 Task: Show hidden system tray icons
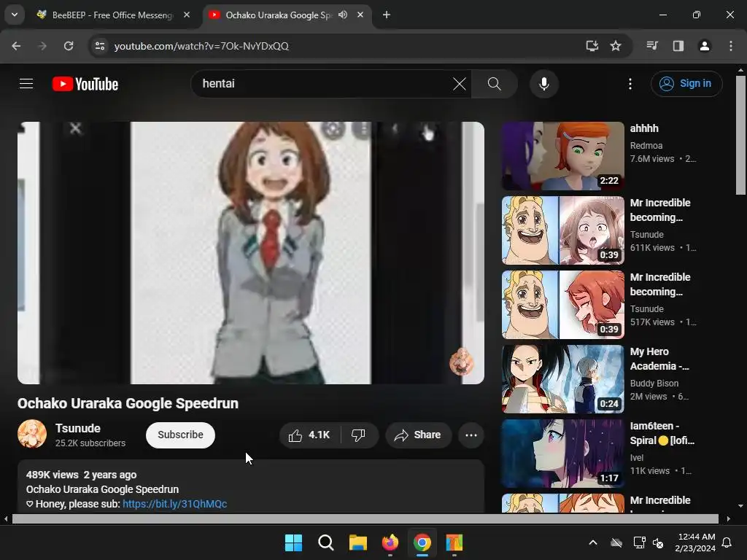pyautogui.click(x=593, y=542)
